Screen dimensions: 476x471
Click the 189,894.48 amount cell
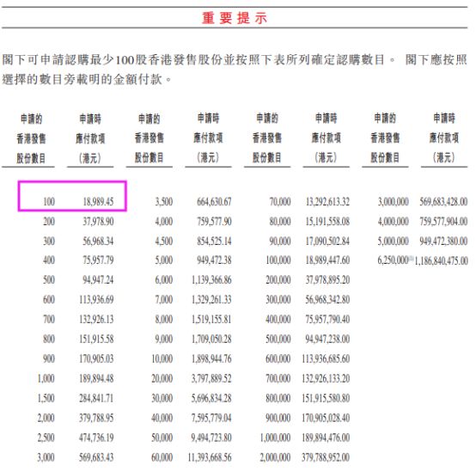96,378
